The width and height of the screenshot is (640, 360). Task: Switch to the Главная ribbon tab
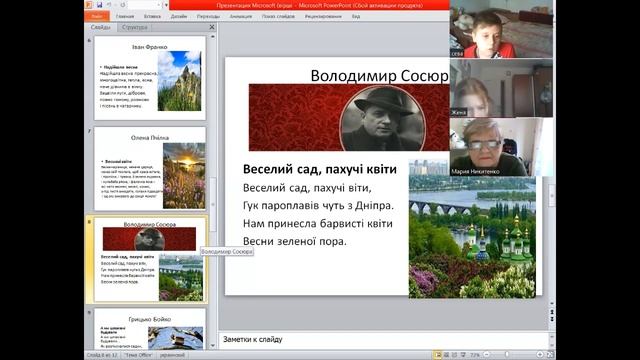tap(125, 16)
